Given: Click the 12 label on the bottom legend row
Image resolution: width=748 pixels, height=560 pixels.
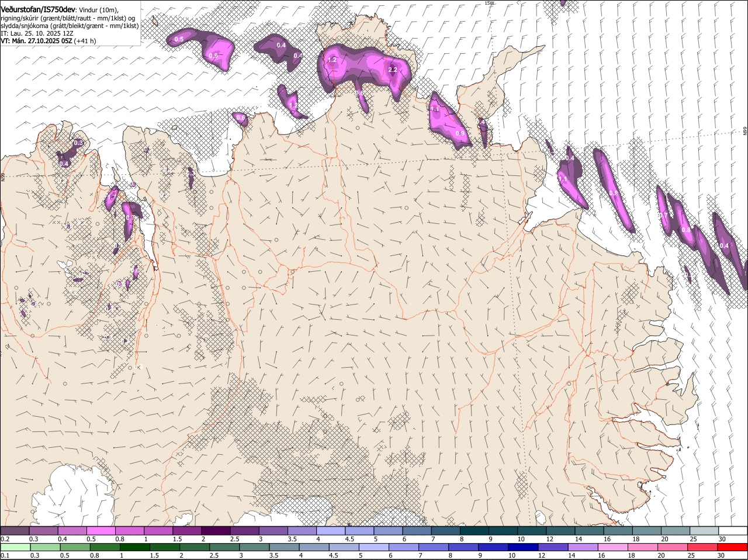Looking at the screenshot, I should pos(542,555).
